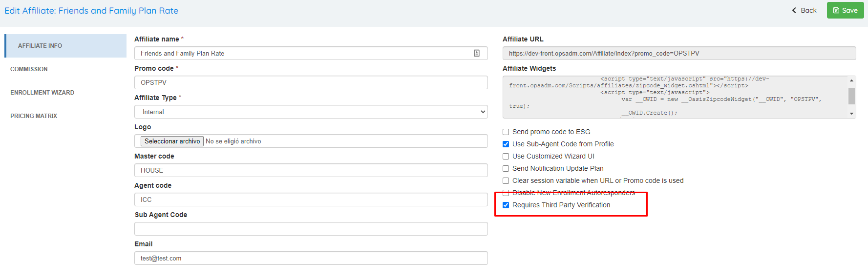Check Clear session variable checkbox
This screenshot has width=868, height=279.
(506, 181)
